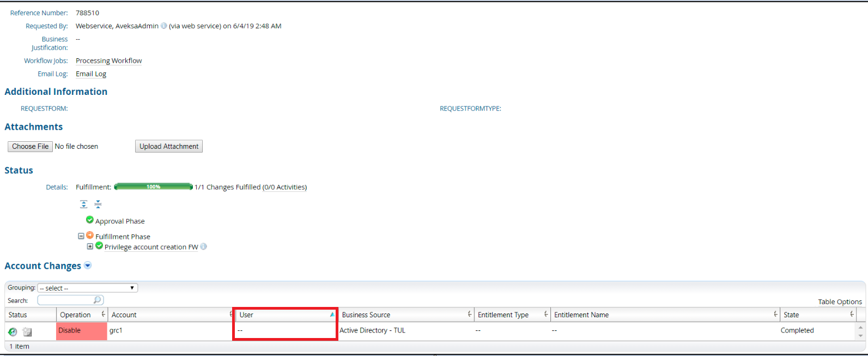
Task: Click Active Directory - TUL cell
Action: point(405,331)
